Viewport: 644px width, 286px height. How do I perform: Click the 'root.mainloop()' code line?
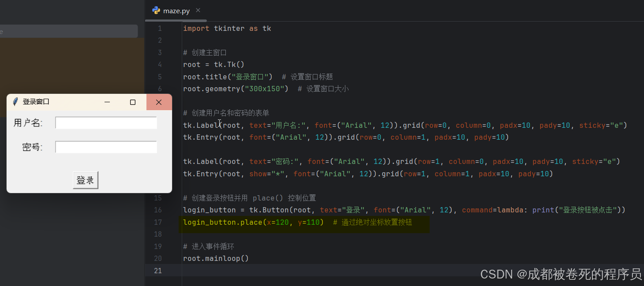coord(216,258)
